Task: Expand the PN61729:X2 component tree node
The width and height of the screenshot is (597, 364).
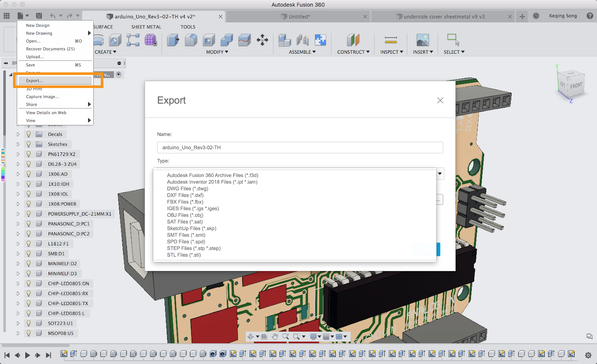Action: coord(18,154)
